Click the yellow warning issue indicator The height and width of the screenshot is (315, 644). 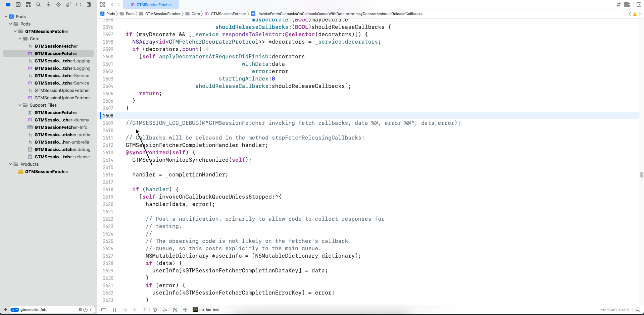click(635, 14)
